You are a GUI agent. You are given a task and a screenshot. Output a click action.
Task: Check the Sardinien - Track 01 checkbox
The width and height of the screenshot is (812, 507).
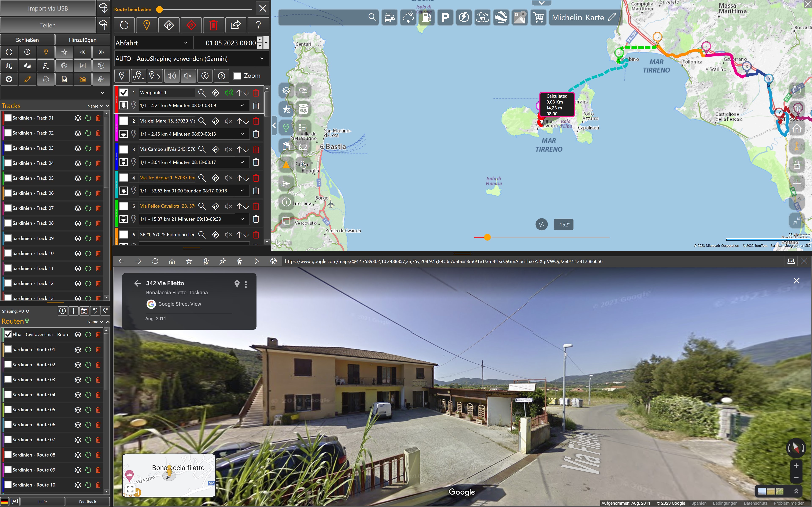pyautogui.click(x=8, y=118)
